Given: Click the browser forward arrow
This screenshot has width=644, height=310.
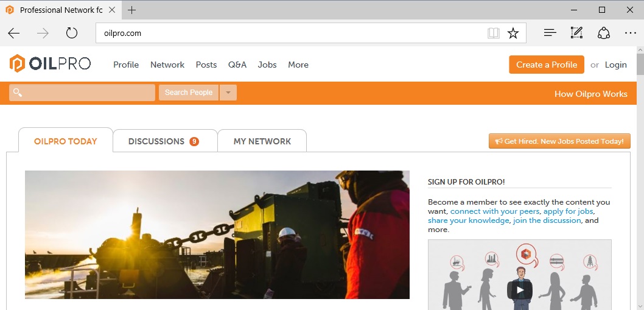Looking at the screenshot, I should [x=43, y=33].
